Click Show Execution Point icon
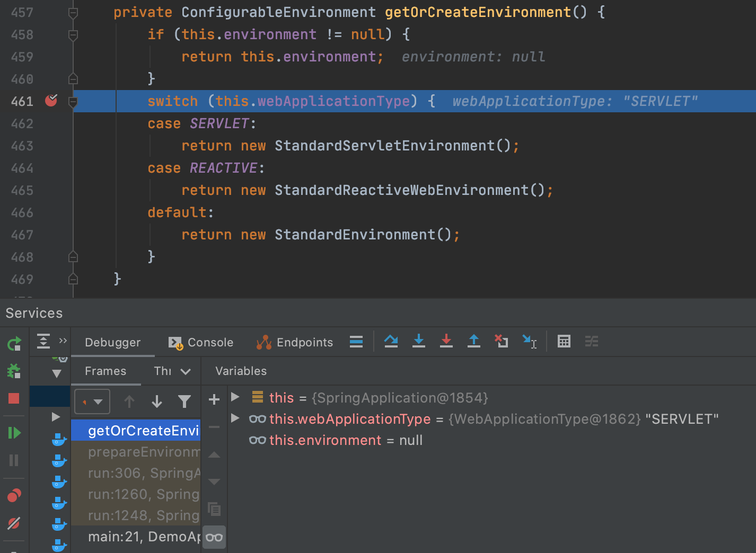This screenshot has width=756, height=553. click(x=391, y=341)
